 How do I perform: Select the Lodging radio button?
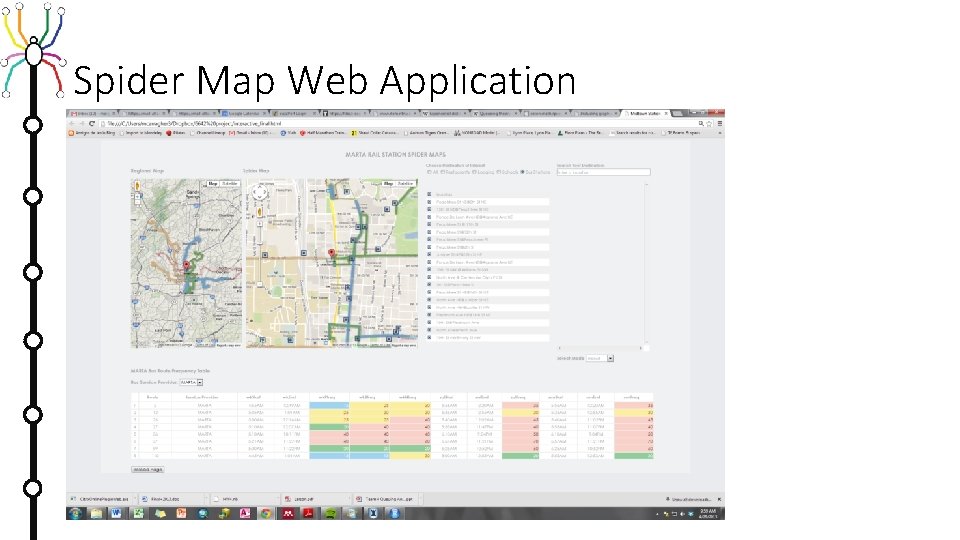tap(474, 172)
